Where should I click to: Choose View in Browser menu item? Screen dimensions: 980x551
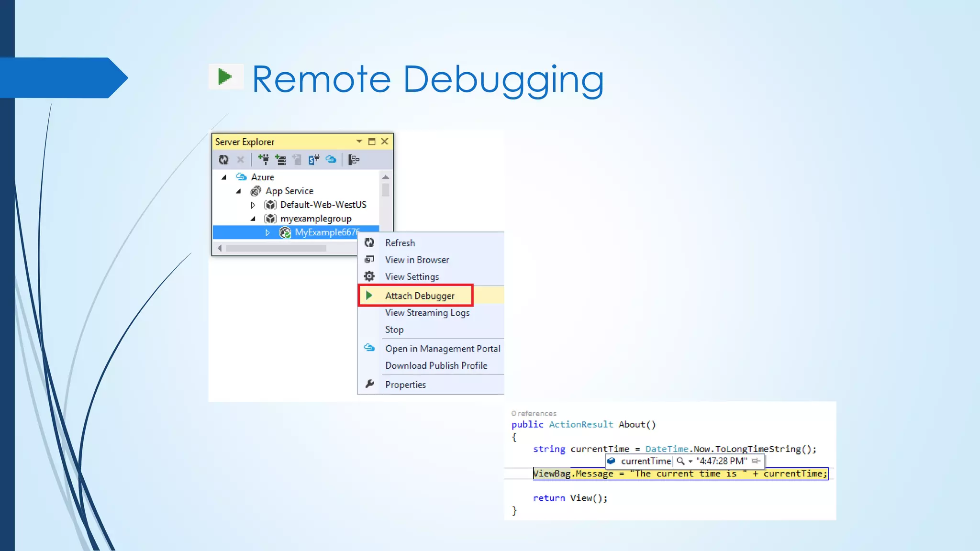click(x=431, y=260)
